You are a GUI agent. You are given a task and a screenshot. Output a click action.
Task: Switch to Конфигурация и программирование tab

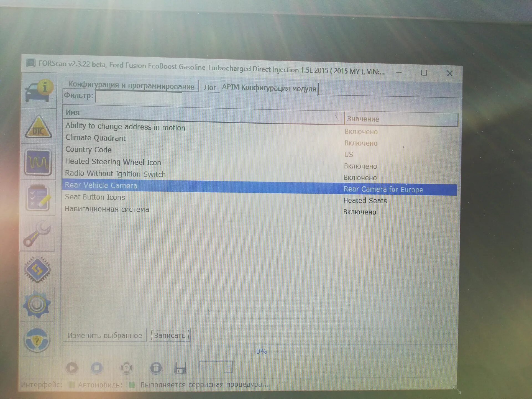click(x=131, y=85)
